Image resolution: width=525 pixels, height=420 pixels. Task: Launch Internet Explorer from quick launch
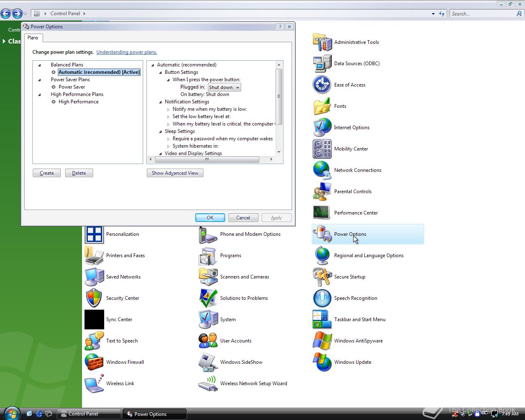point(39,414)
